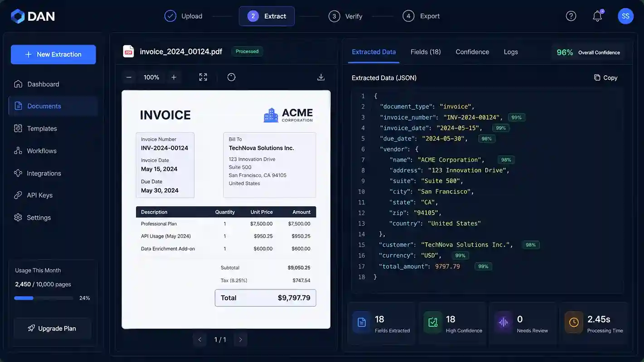
Task: Click the Documents sidebar icon
Action: pyautogui.click(x=18, y=106)
